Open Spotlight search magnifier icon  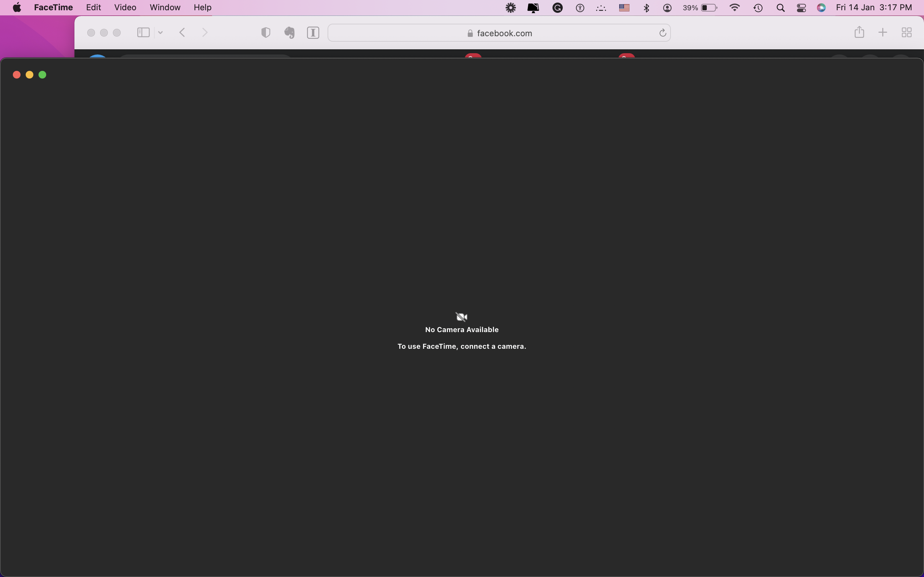tap(781, 8)
